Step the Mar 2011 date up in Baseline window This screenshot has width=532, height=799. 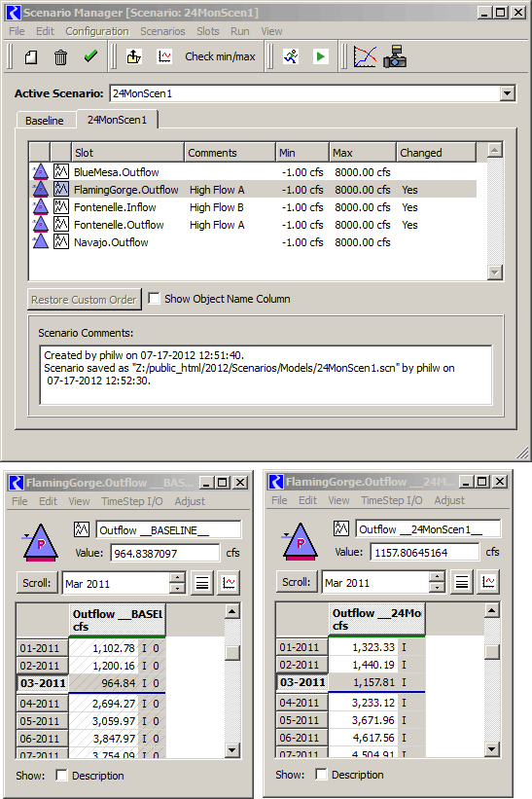177,578
